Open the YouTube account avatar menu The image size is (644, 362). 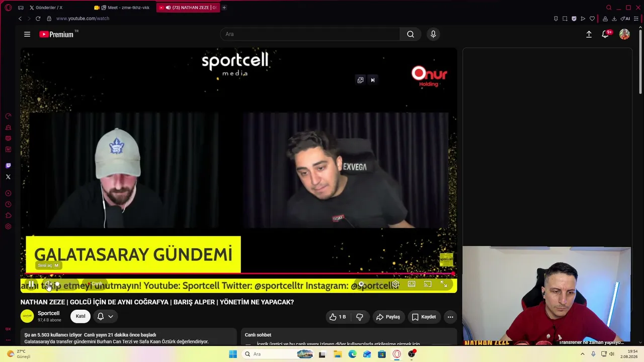click(624, 34)
